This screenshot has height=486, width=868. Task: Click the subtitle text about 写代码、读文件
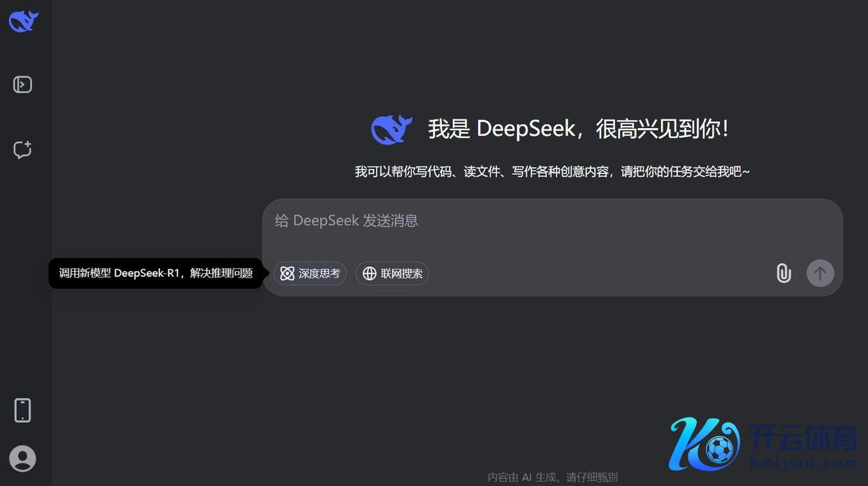tap(552, 172)
